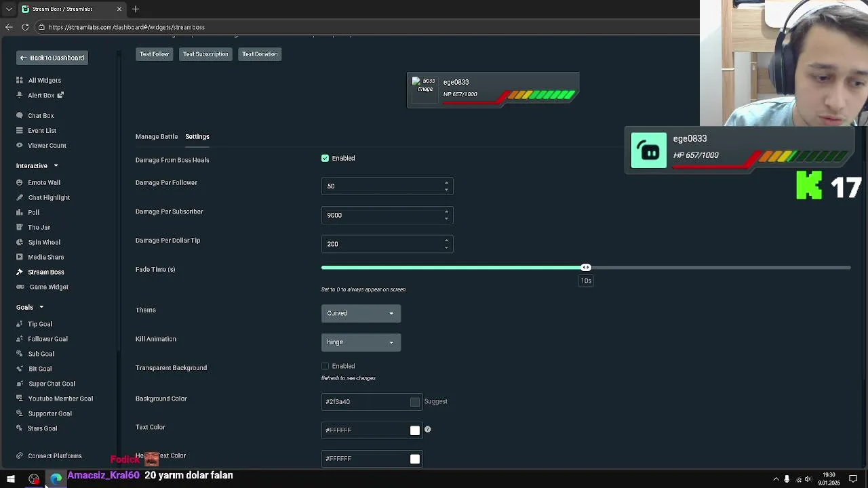This screenshot has width=868, height=488.
Task: Open notification center in taskbar
Action: coord(853,479)
